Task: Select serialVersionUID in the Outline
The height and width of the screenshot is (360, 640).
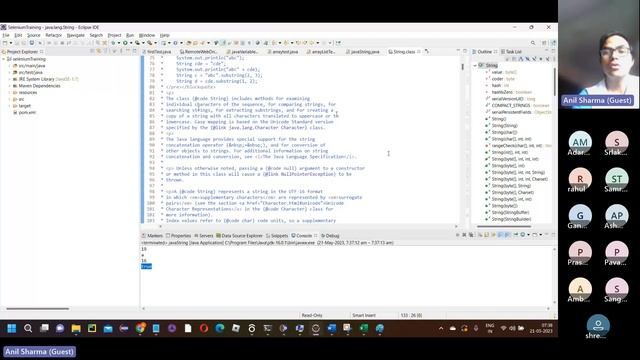Action: [x=507, y=99]
